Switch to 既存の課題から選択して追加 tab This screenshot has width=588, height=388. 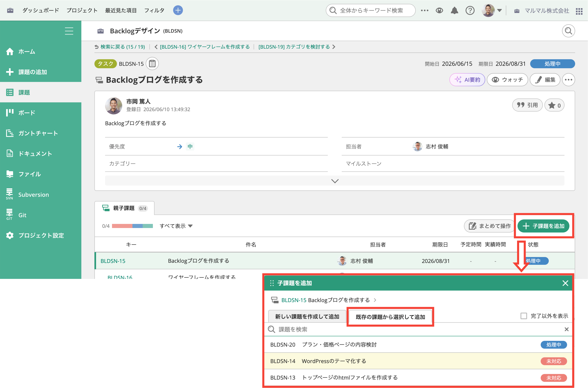(x=390, y=317)
